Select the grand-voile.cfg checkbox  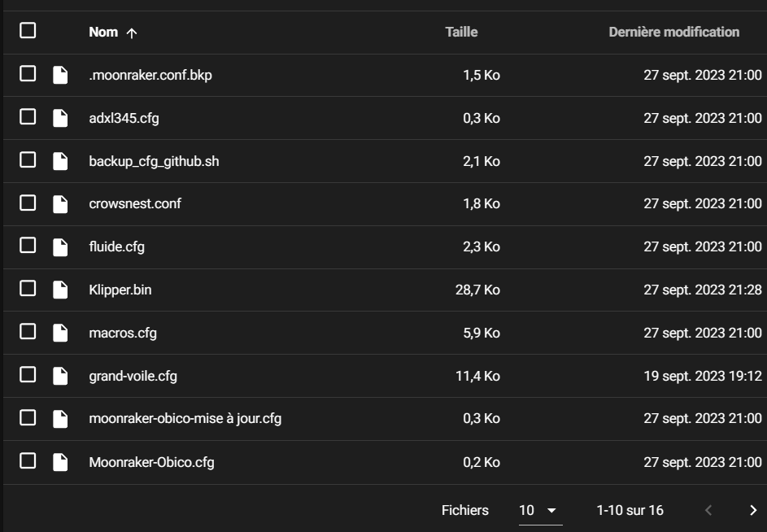pyautogui.click(x=28, y=374)
